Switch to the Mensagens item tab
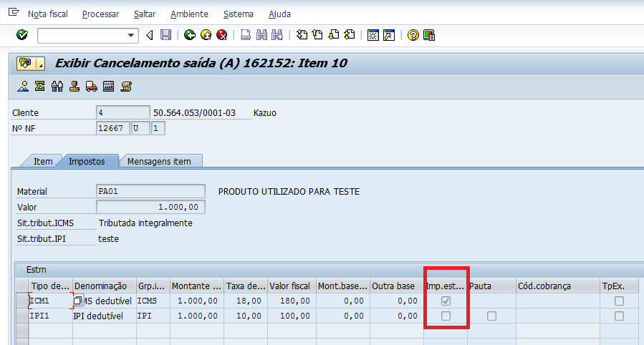This screenshot has width=644, height=345. [x=159, y=161]
